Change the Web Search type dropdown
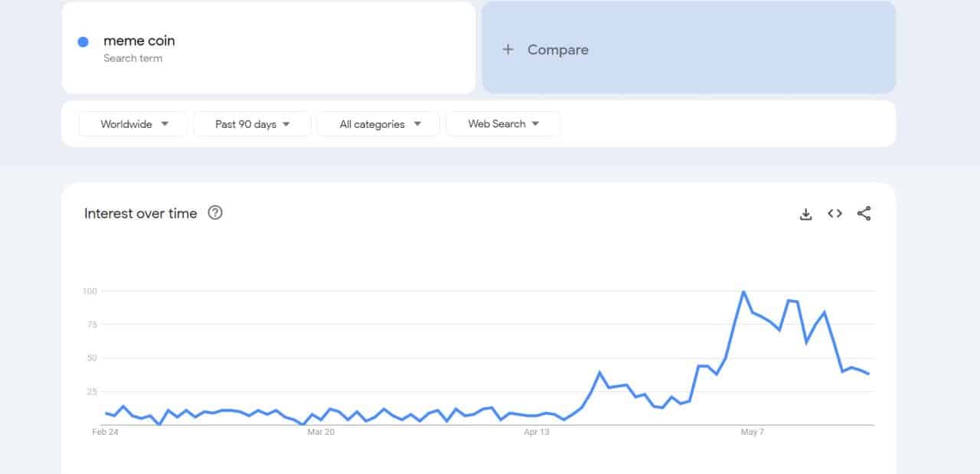 pos(503,124)
